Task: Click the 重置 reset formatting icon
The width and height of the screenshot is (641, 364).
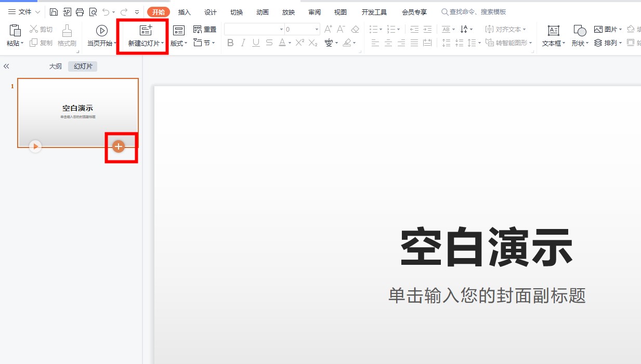Action: click(205, 29)
